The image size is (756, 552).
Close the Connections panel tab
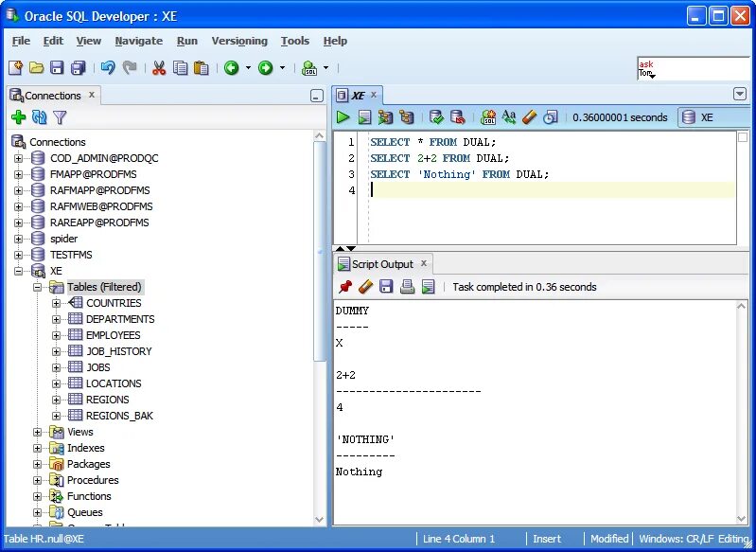point(92,95)
